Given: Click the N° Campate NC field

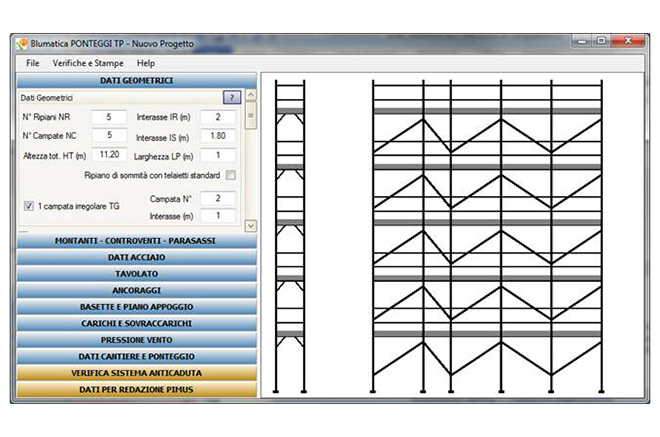Looking at the screenshot, I should [109, 135].
